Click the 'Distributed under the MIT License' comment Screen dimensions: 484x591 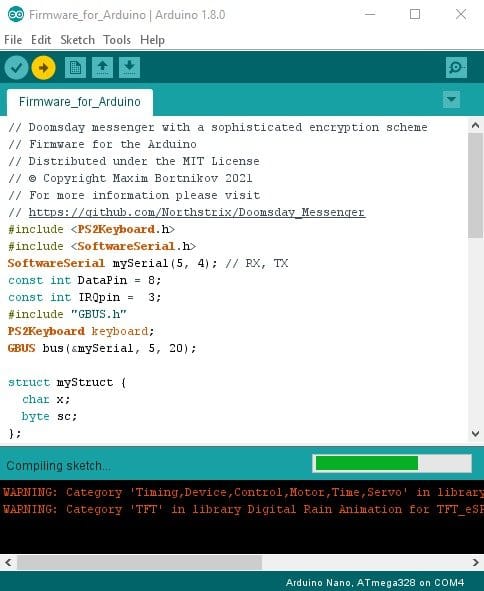tap(133, 161)
